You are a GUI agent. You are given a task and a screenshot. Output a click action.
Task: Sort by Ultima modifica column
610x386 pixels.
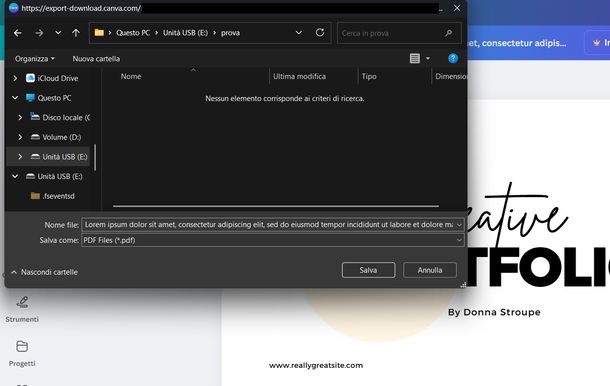coord(299,76)
